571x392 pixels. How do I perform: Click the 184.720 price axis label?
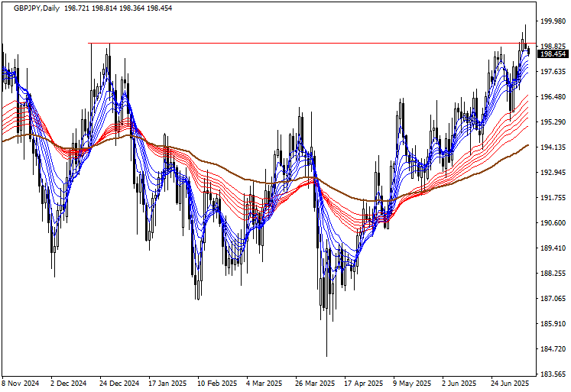coord(553,349)
